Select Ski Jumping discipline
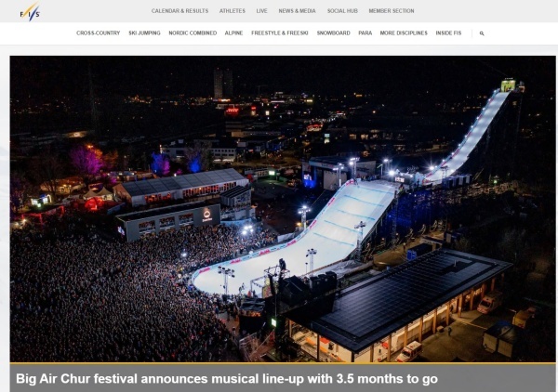The image size is (558, 392). point(144,33)
